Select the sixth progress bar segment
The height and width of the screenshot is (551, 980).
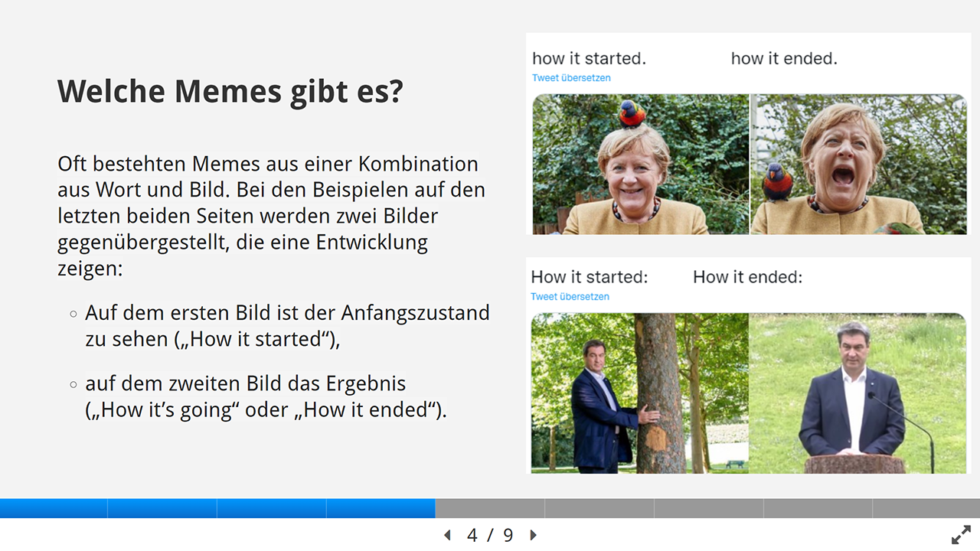(599, 508)
